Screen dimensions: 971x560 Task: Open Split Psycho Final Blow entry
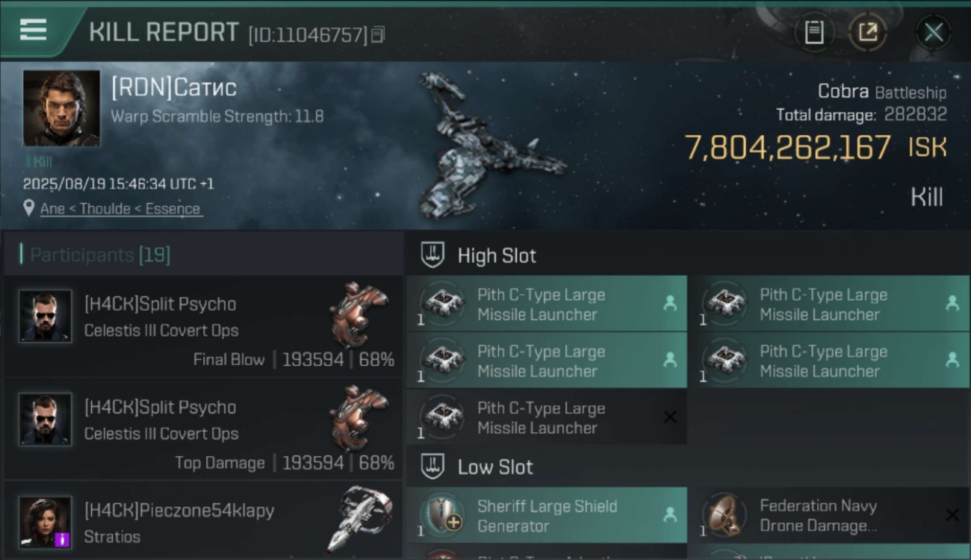203,327
